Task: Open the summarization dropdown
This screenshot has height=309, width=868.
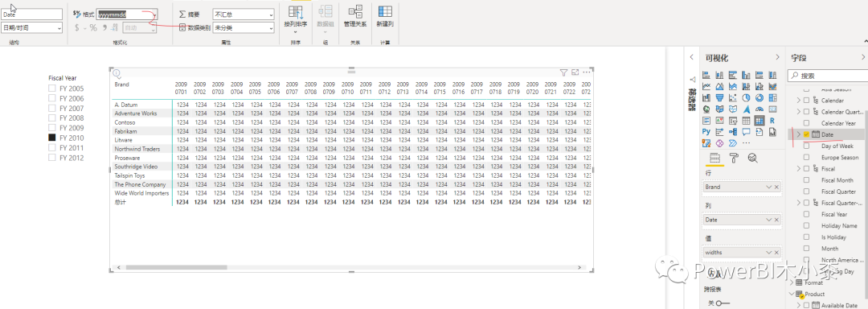Action: click(x=244, y=14)
